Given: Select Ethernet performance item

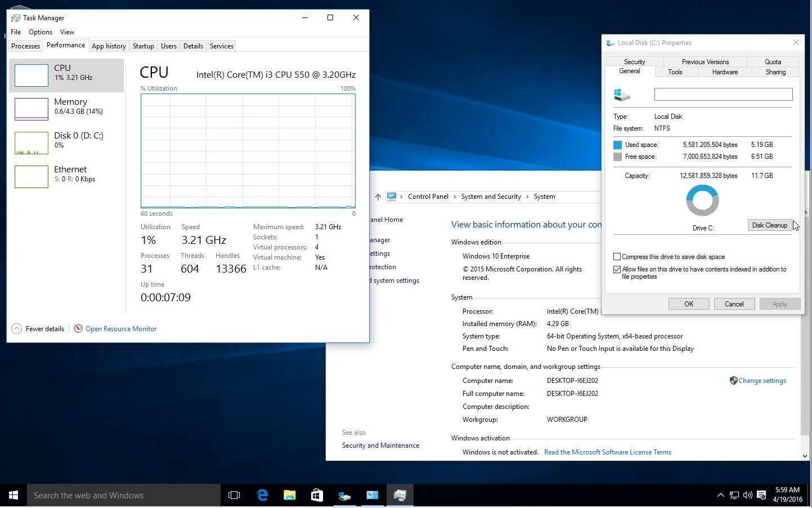Looking at the screenshot, I should pyautogui.click(x=66, y=177).
